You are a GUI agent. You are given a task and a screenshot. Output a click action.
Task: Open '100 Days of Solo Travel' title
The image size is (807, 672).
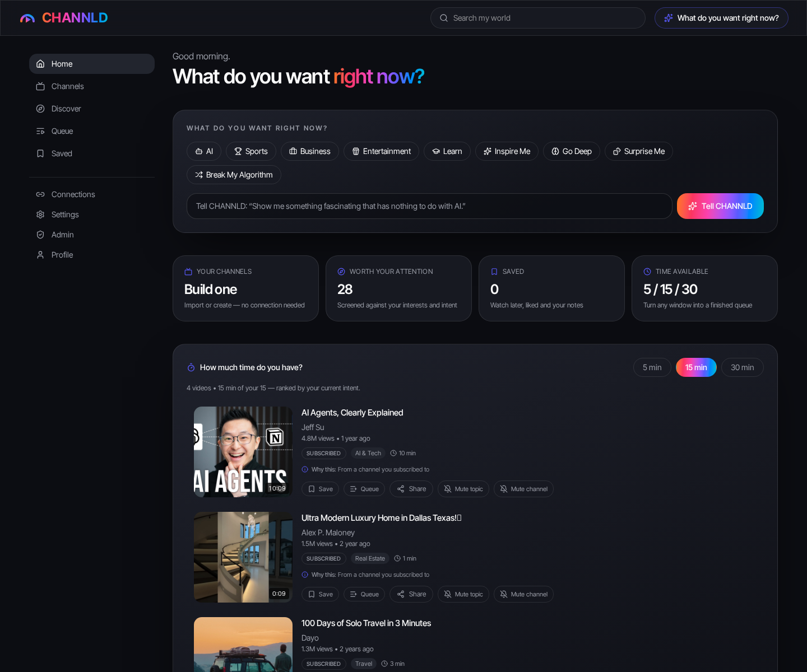tap(366, 623)
